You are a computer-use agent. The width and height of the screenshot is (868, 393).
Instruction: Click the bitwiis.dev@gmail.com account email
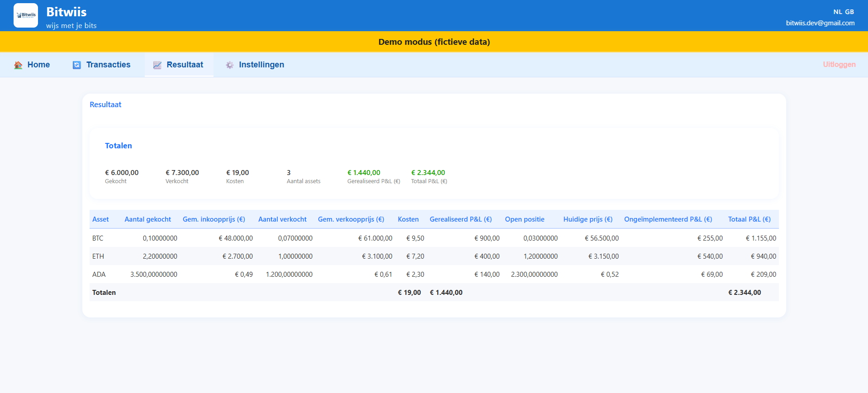click(820, 23)
